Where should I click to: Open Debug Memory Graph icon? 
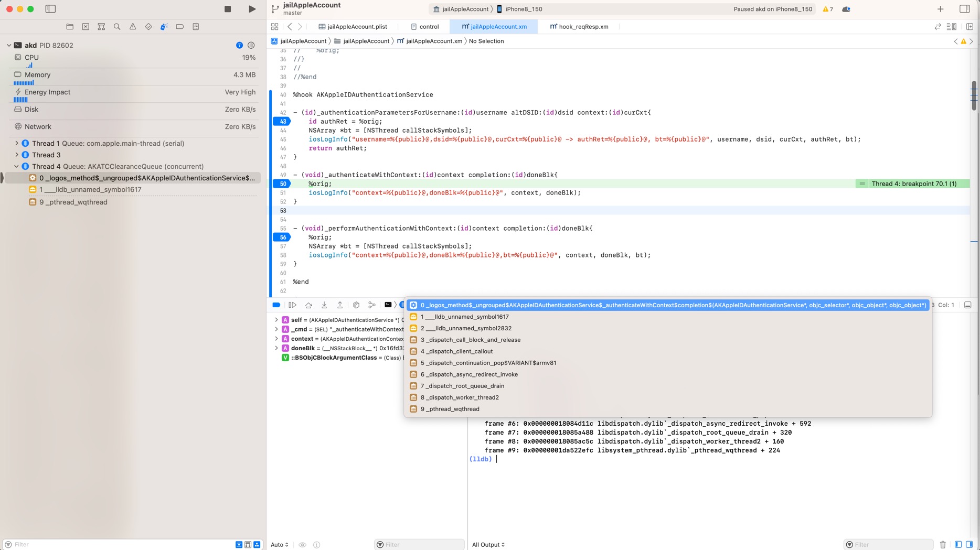point(372,305)
